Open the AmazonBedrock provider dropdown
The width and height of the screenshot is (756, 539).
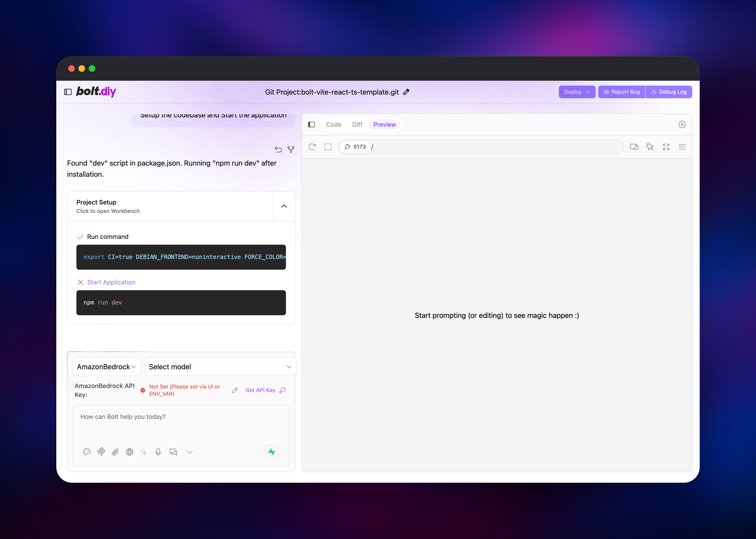pos(107,367)
